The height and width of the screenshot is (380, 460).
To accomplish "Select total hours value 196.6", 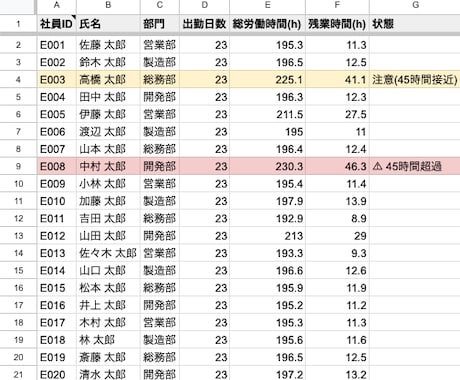I will 267,270.
